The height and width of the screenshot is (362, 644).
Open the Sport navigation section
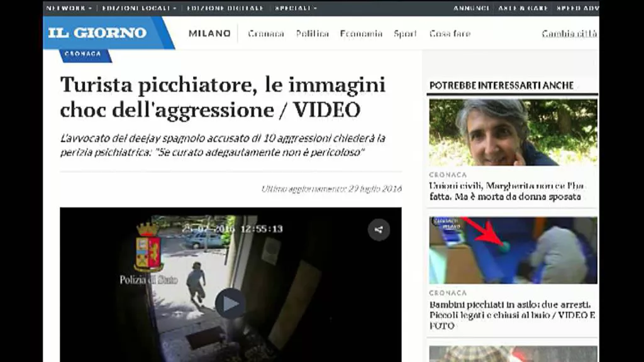click(405, 34)
